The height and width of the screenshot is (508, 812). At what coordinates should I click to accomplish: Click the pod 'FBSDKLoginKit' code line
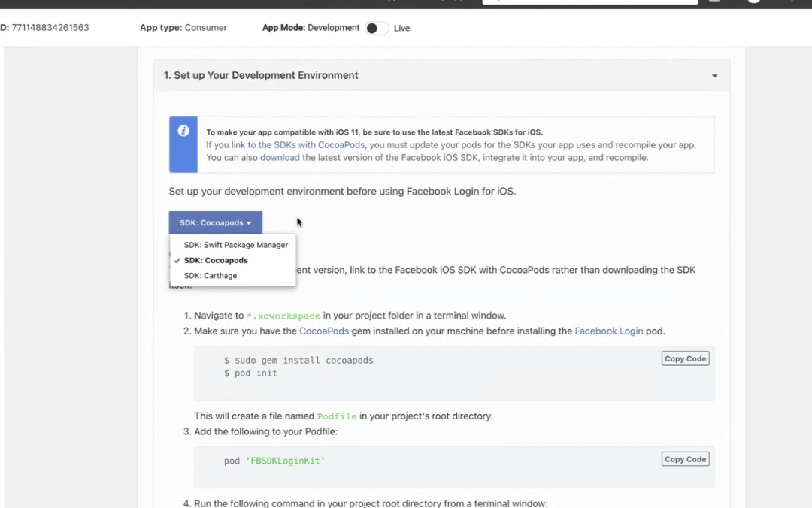click(x=274, y=461)
